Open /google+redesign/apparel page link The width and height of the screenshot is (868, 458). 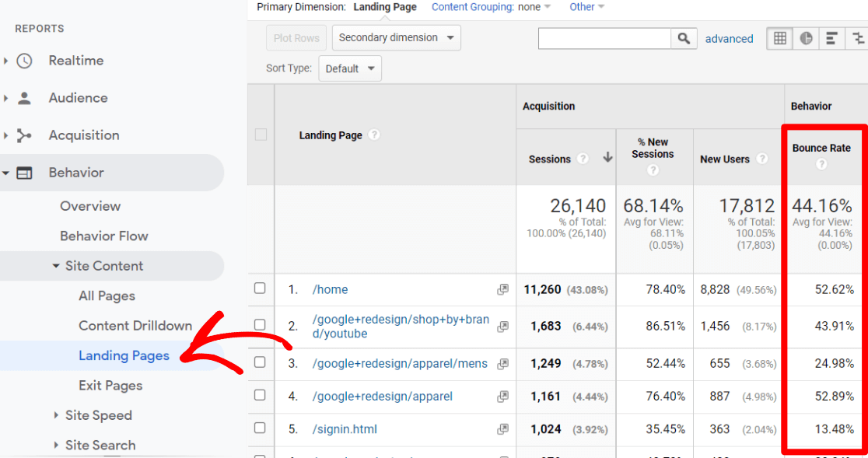coord(382,396)
